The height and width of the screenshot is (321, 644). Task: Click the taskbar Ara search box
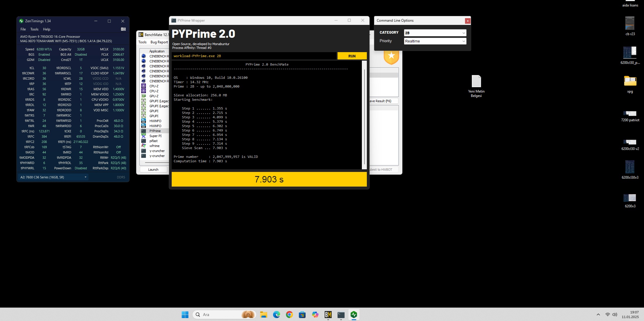[x=224, y=315]
